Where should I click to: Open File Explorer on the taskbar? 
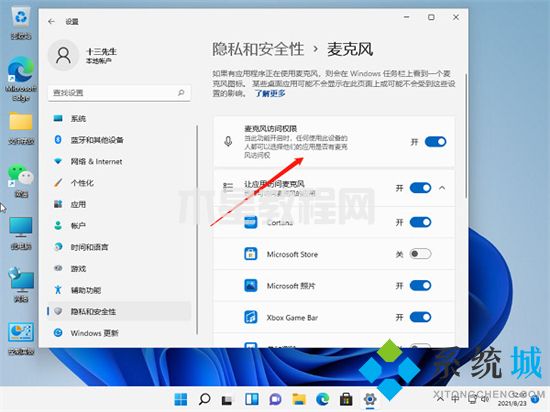point(299,399)
